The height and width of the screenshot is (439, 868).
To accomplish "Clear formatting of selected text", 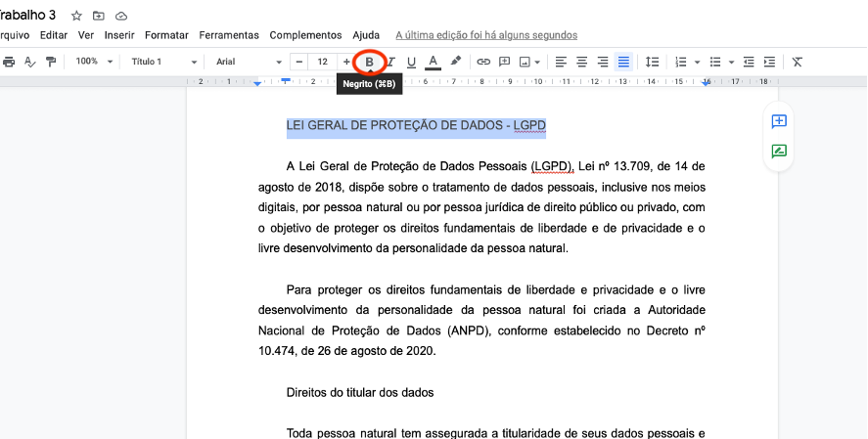I will (x=798, y=62).
